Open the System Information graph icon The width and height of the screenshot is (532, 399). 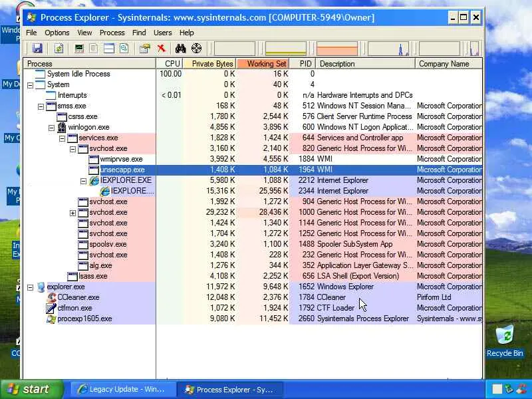click(79, 49)
